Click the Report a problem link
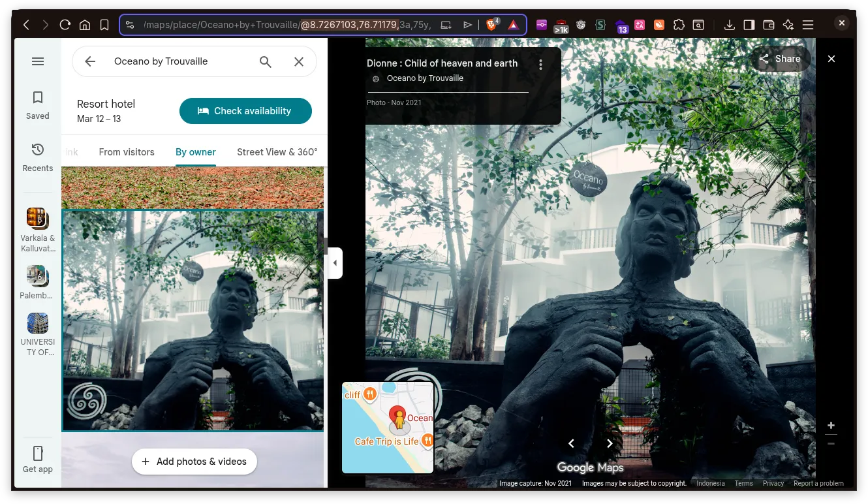The height and width of the screenshot is (504, 868). [x=818, y=484]
